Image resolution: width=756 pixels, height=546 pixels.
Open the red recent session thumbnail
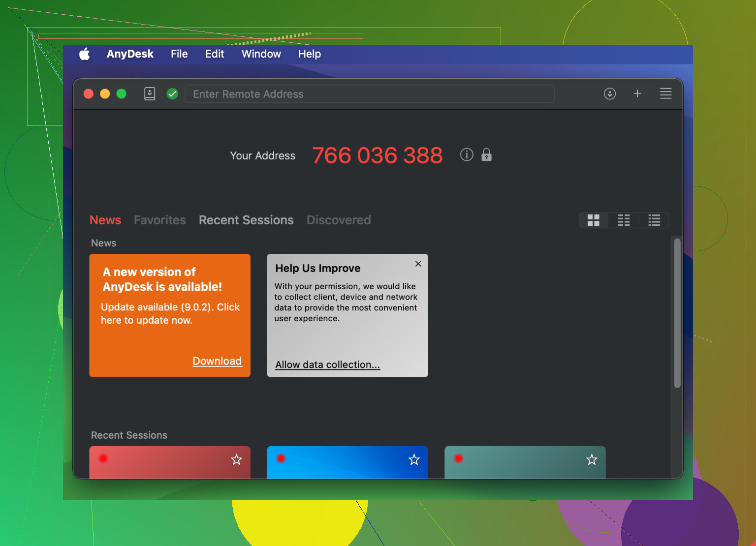170,462
